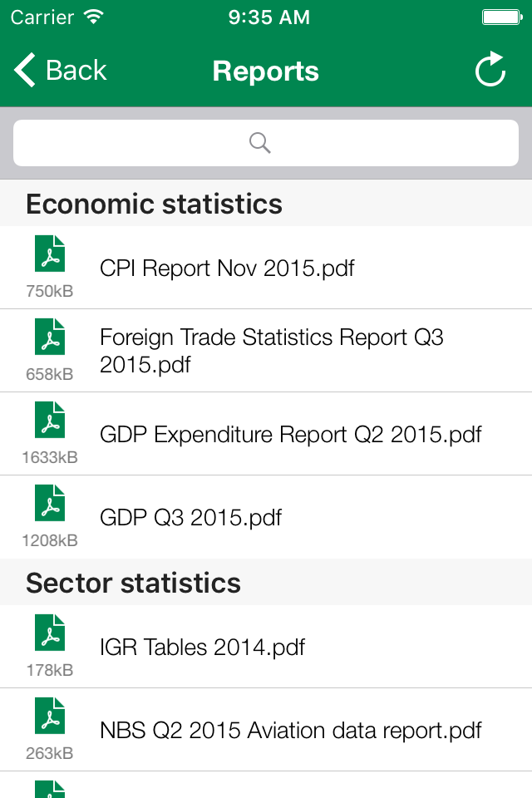Tap PDF icon beside Foreign Trade Statistics

click(50, 337)
